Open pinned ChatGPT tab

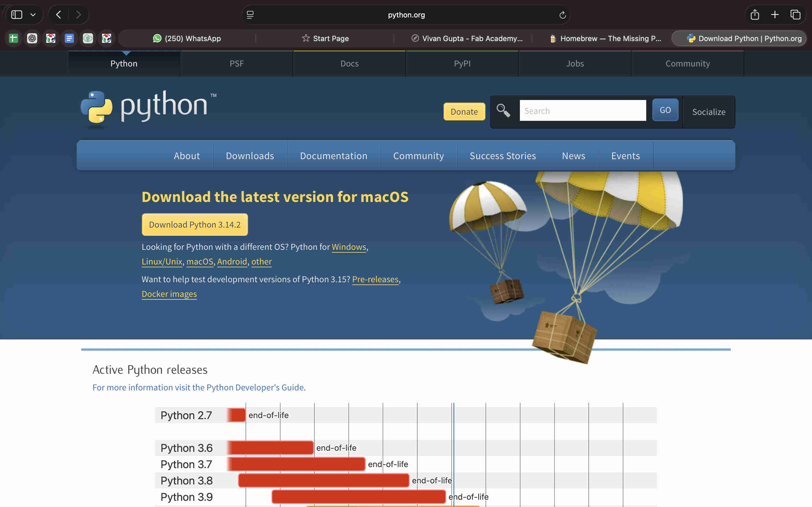pos(32,39)
